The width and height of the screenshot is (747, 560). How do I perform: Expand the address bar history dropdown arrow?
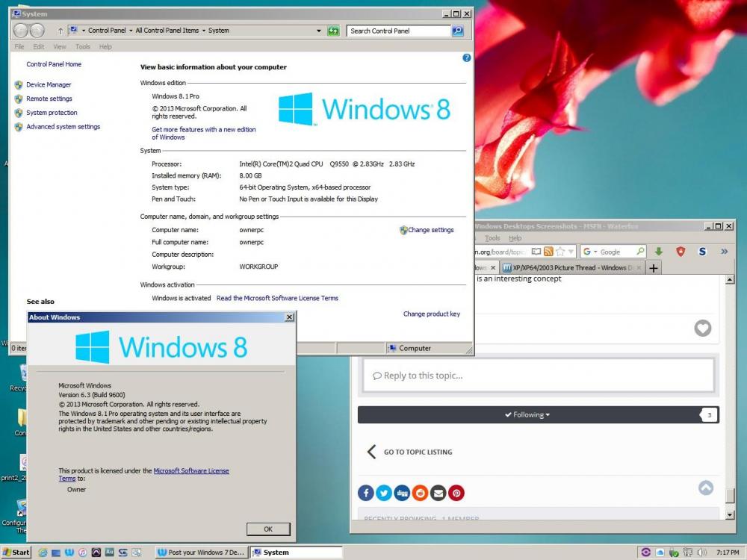pos(319,31)
